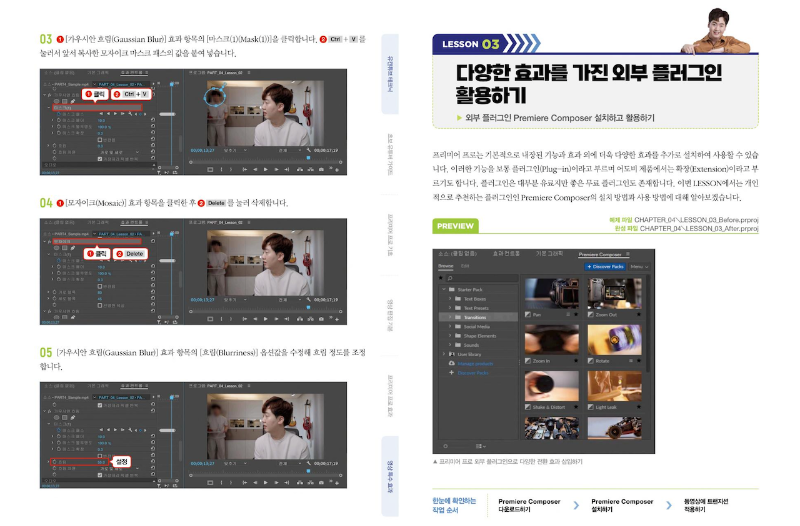Expand the User library entry
This screenshot has width=800, height=526.
point(444,354)
